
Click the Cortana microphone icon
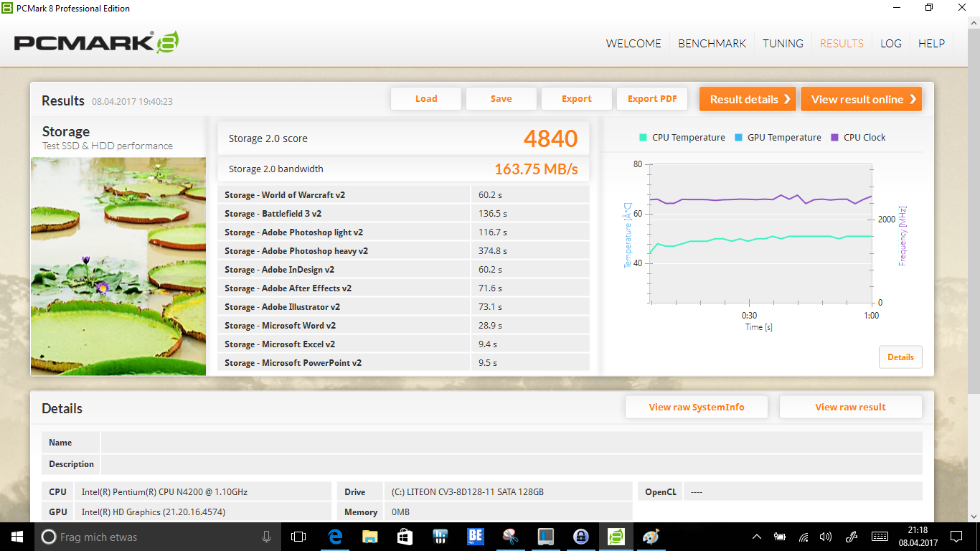tap(266, 536)
